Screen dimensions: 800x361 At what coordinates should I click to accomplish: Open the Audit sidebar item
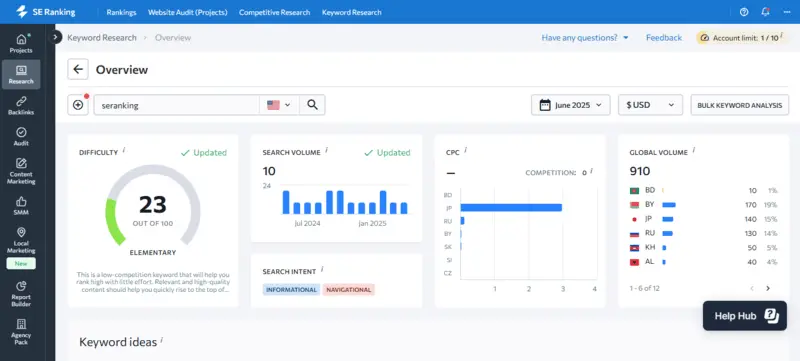tap(21, 137)
